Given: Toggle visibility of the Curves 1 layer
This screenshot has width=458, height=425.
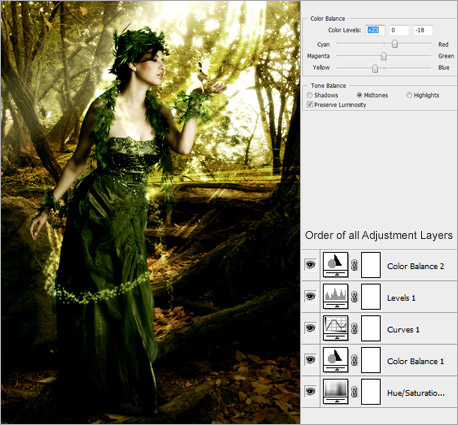Looking at the screenshot, I should click(310, 328).
